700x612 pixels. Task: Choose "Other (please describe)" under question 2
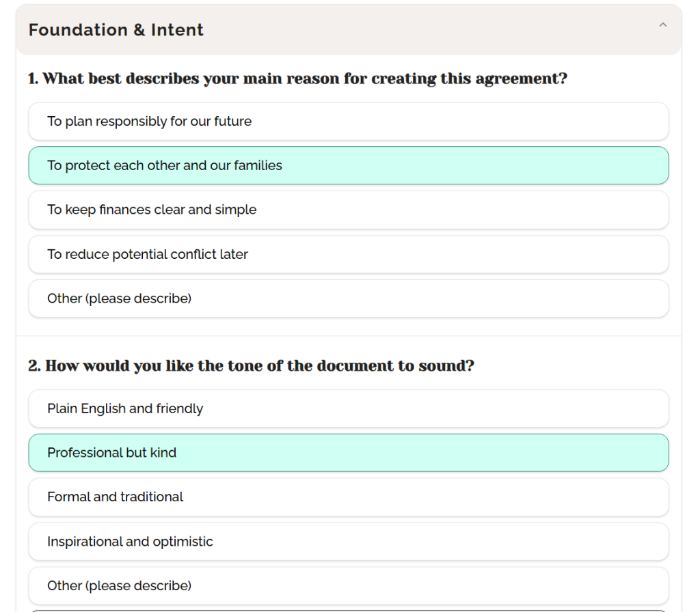tap(348, 585)
